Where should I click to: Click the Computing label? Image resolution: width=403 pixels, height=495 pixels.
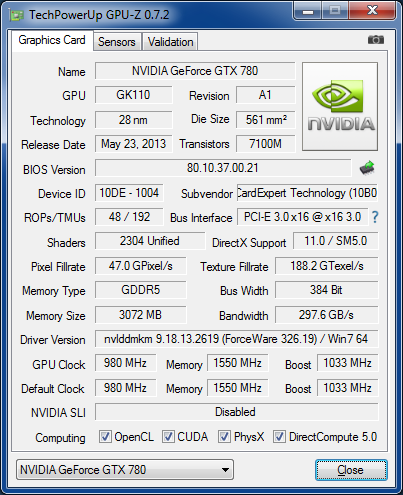point(60,438)
